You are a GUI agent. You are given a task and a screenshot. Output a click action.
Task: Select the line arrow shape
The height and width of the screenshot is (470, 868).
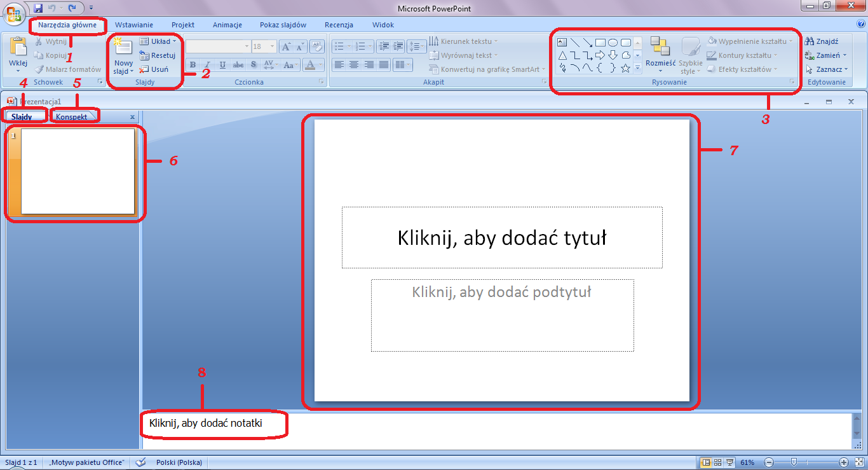pos(588,43)
